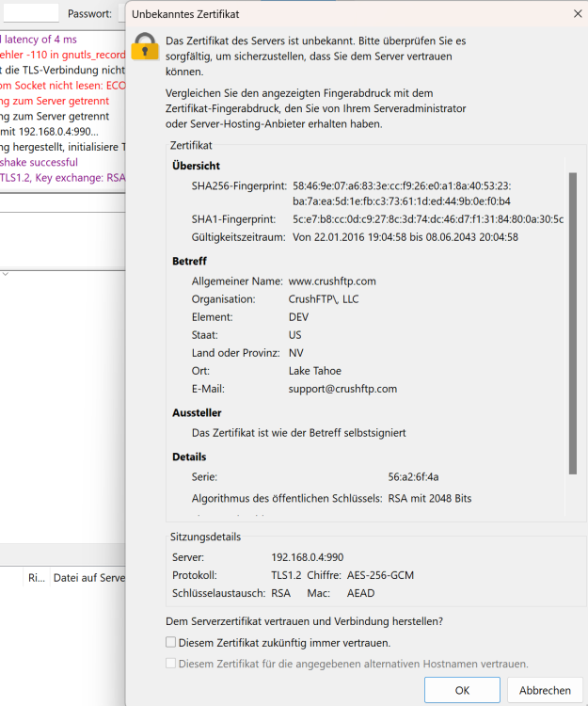Screen dimensions: 588x706
Task: Click the certificate details vertical scrollbar
Action: point(573,323)
